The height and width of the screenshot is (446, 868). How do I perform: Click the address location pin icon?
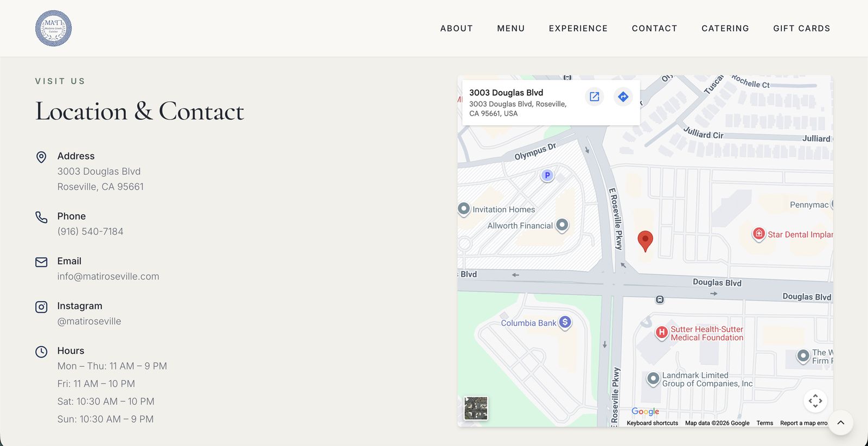click(41, 157)
